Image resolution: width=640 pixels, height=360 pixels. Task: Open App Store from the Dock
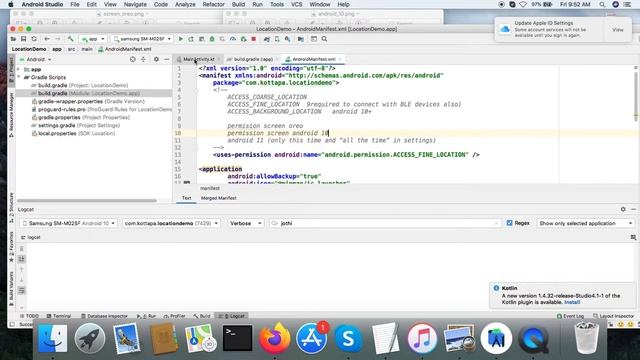coord(311,338)
